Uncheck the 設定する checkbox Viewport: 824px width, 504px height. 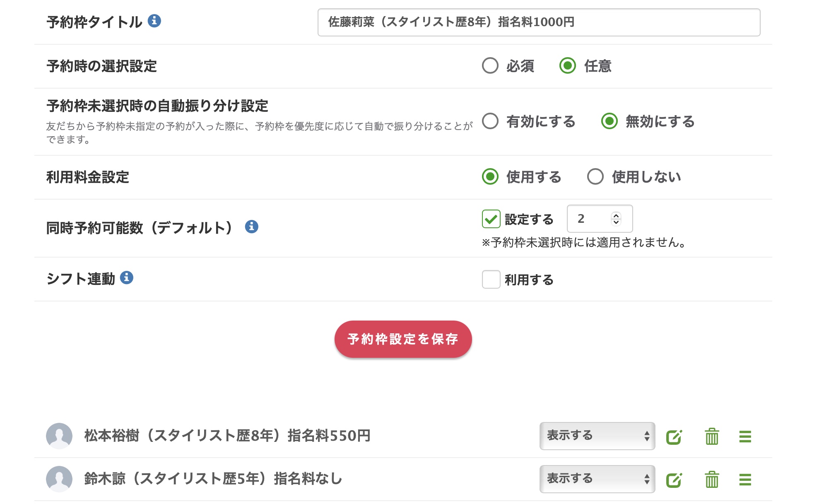pyautogui.click(x=491, y=219)
